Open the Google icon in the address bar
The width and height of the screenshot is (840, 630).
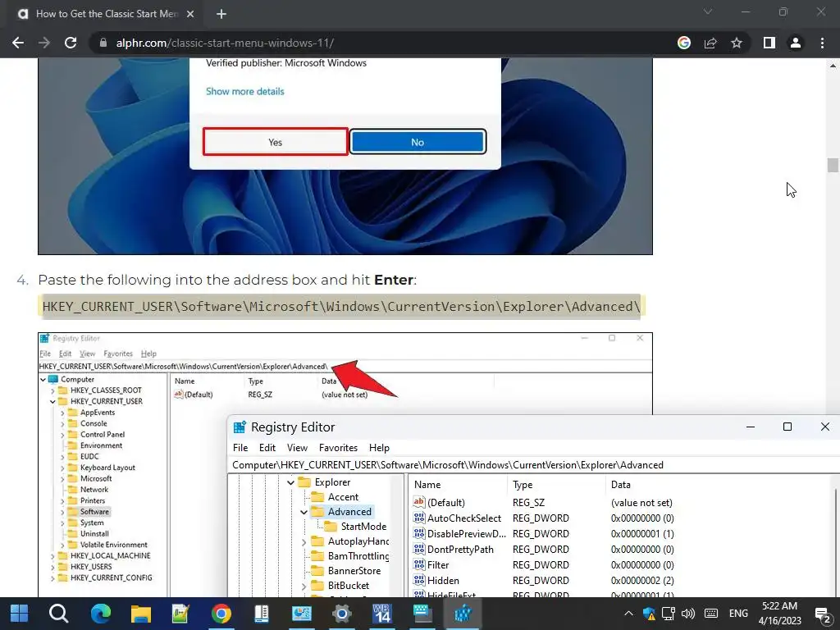(x=684, y=43)
